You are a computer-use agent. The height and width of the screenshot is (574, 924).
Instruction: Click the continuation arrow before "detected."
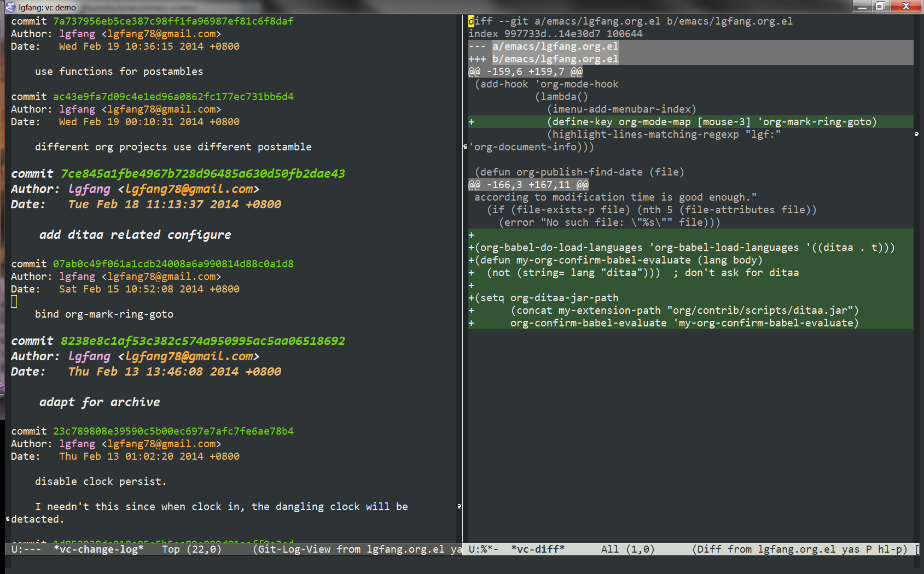8,519
